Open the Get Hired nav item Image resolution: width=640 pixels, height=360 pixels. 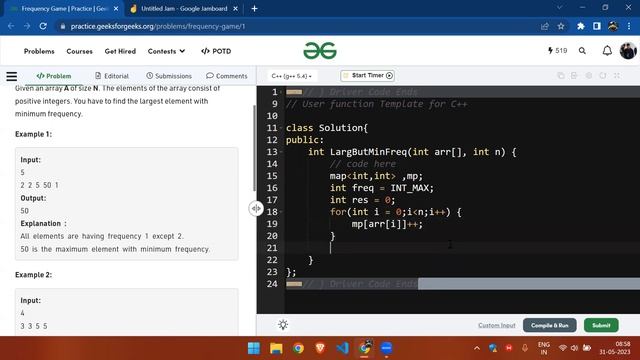pos(120,51)
